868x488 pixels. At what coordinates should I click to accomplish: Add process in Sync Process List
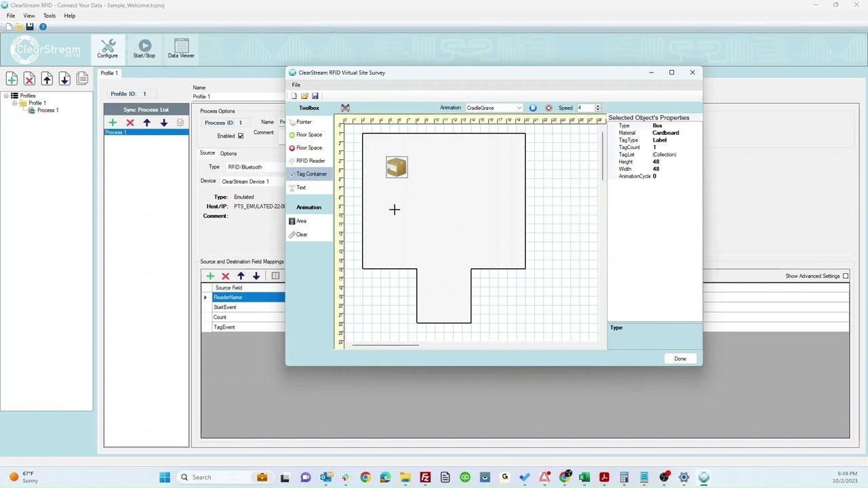click(x=113, y=123)
